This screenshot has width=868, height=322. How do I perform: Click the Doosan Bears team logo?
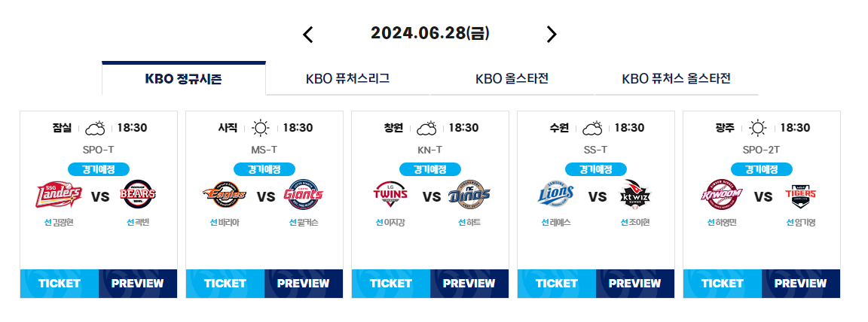[x=139, y=194]
